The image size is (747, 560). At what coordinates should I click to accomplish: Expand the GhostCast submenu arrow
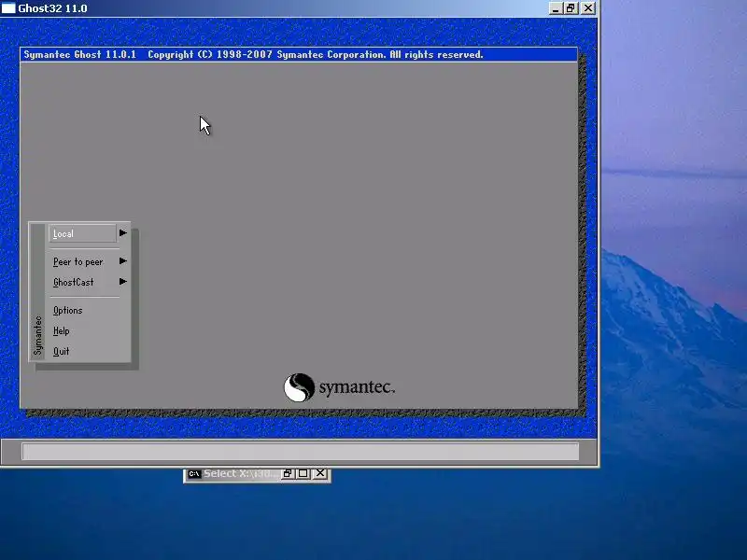pos(123,282)
